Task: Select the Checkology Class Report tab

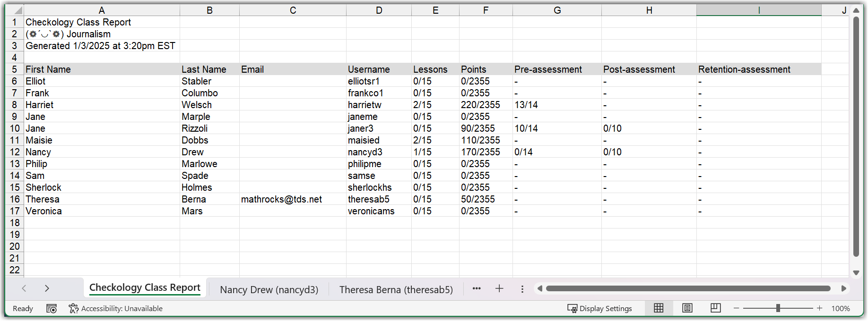Action: pyautogui.click(x=145, y=288)
